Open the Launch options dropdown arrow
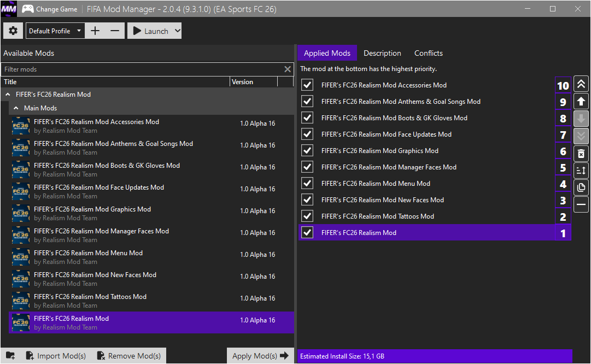The width and height of the screenshot is (591, 364). coord(177,31)
